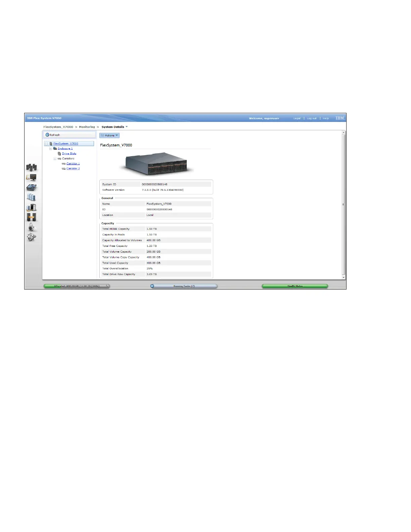Screen dimensions: 411x532
Task: Click the System ID value 0000000020800148
Action: [154, 184]
